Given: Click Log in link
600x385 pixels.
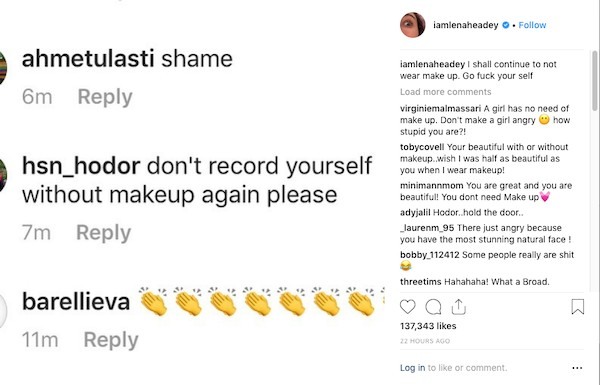Looking at the screenshot, I should [x=412, y=368].
